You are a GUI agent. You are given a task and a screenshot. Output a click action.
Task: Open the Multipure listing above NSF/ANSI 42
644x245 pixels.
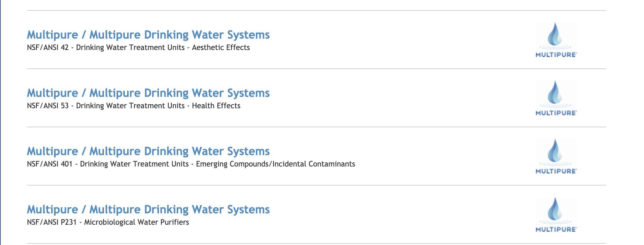point(148,35)
